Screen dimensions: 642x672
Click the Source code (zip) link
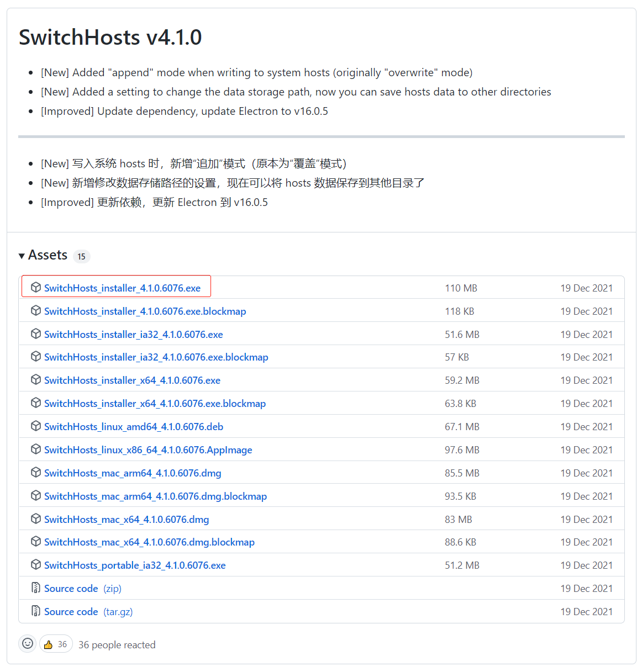pyautogui.click(x=71, y=588)
